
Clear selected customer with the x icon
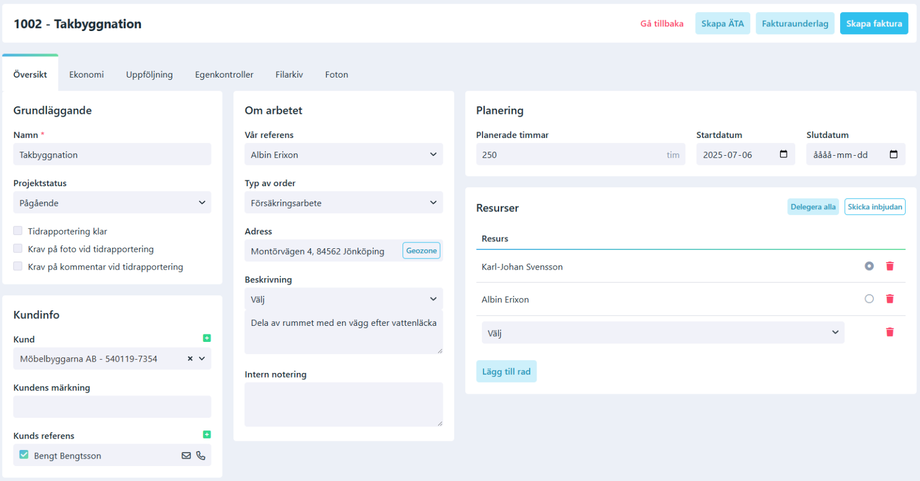[x=190, y=359]
